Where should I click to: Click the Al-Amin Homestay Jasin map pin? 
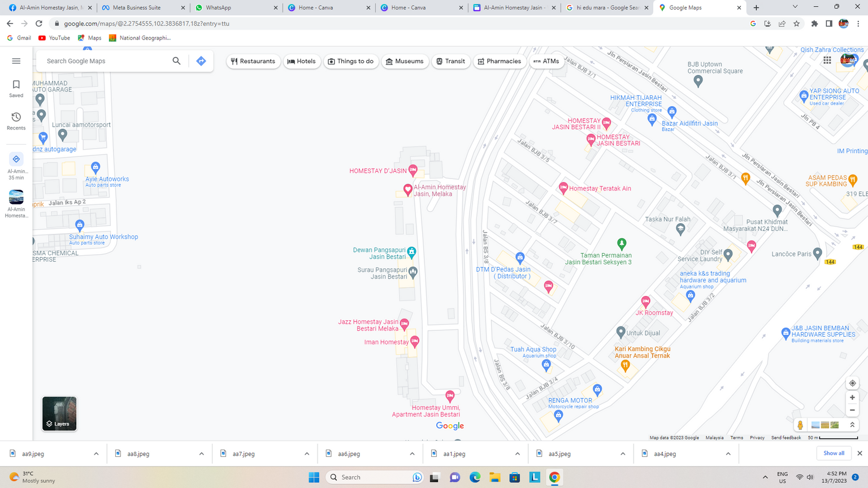click(x=407, y=190)
